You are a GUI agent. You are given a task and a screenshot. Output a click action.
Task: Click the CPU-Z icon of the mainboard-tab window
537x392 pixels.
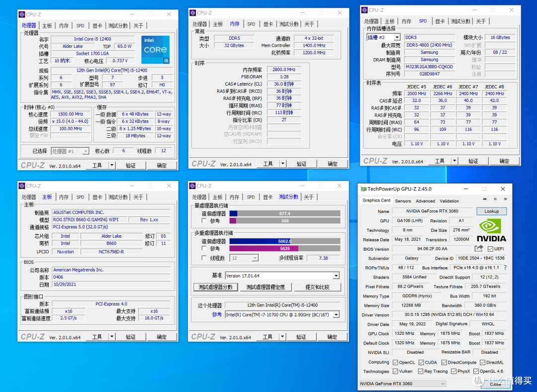(x=22, y=186)
